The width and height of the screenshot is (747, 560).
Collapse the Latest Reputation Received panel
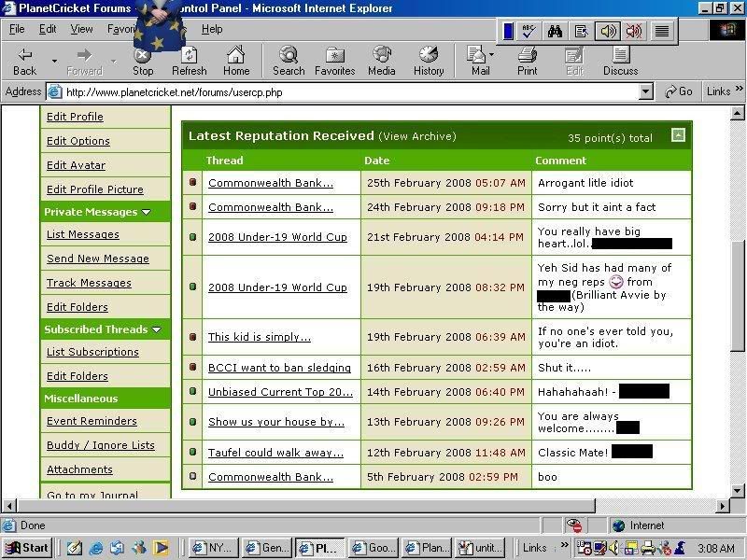(x=678, y=135)
